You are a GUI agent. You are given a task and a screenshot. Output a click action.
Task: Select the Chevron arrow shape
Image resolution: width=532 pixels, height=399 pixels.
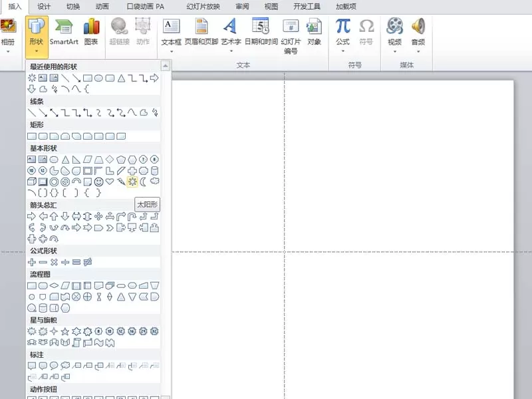click(110, 227)
